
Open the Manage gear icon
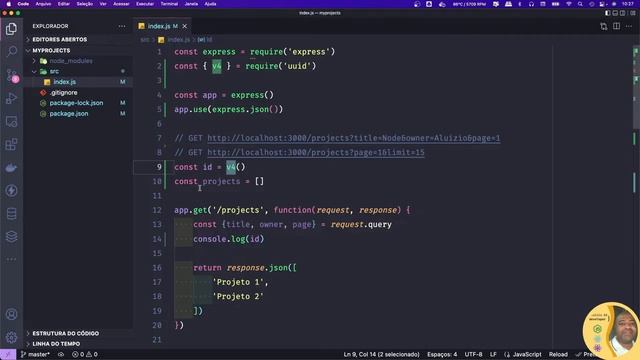[11, 337]
